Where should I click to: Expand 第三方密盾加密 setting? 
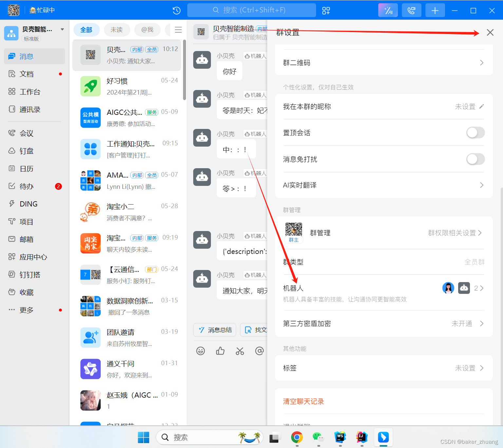pyautogui.click(x=384, y=324)
